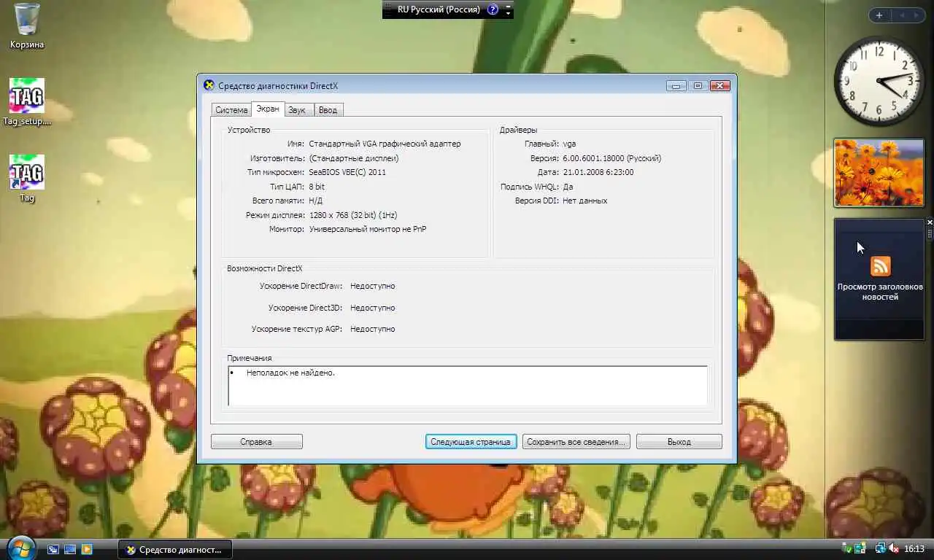934x560 pixels.
Task: Click the orange RSS feed icon
Action: [x=881, y=266]
